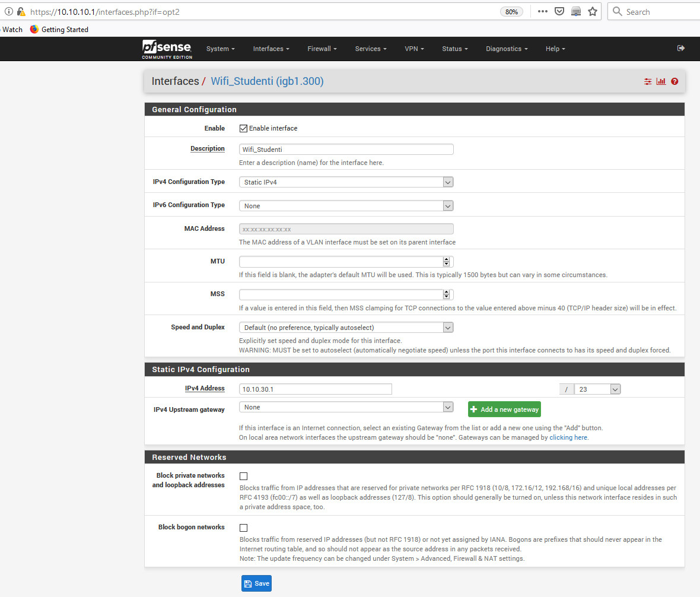Image resolution: width=700 pixels, height=597 pixels.
Task: Open the VPN menu
Action: 414,49
